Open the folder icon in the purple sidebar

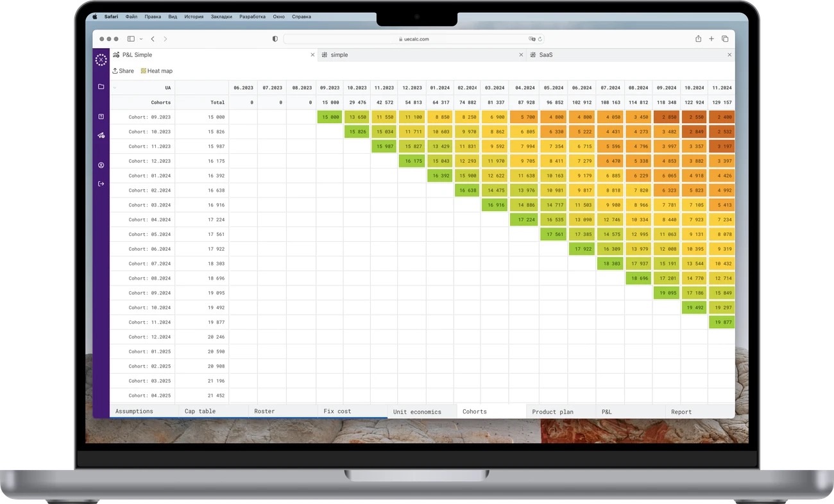(101, 87)
